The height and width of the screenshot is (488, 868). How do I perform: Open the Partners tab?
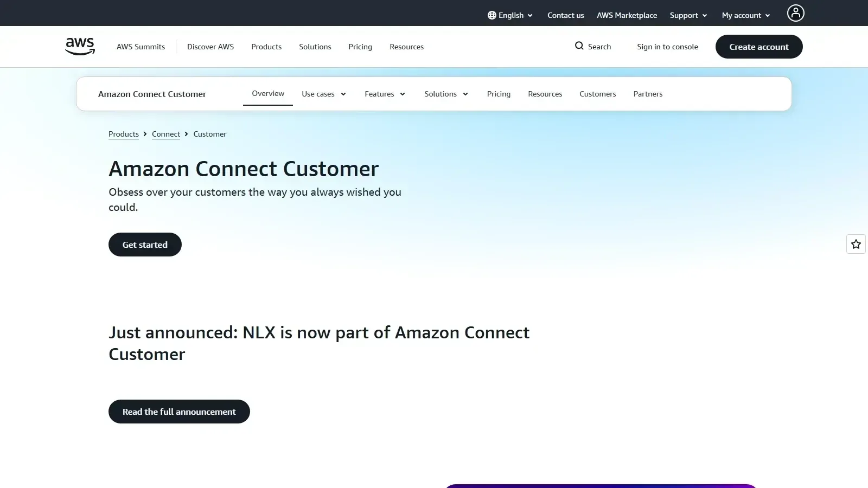click(x=648, y=94)
